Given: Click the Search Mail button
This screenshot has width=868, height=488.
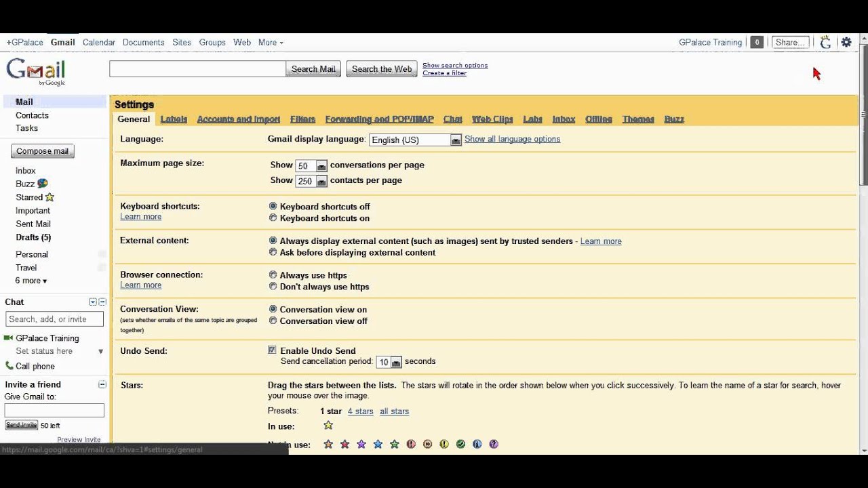Looking at the screenshot, I should [x=313, y=69].
